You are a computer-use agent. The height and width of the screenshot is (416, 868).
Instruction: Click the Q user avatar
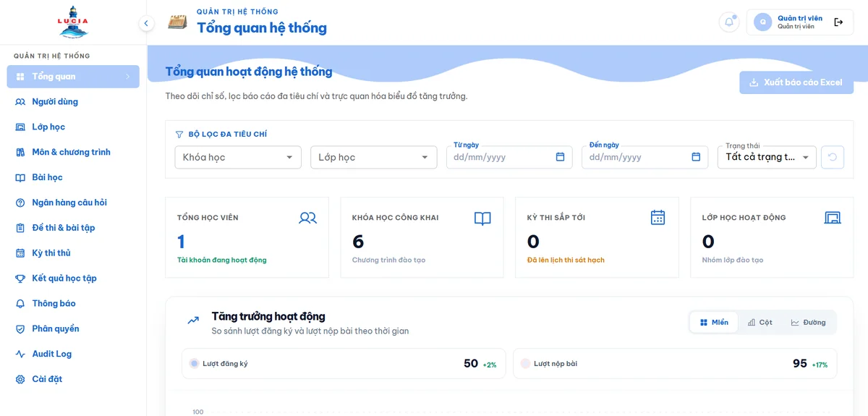762,22
